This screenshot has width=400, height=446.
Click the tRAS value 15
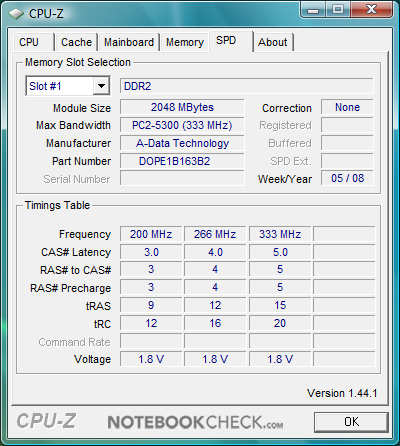280,305
